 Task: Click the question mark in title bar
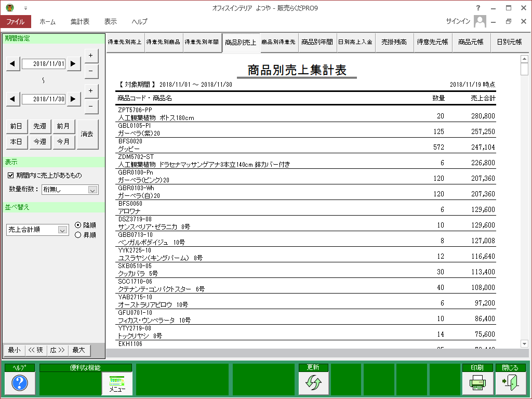coord(478,8)
